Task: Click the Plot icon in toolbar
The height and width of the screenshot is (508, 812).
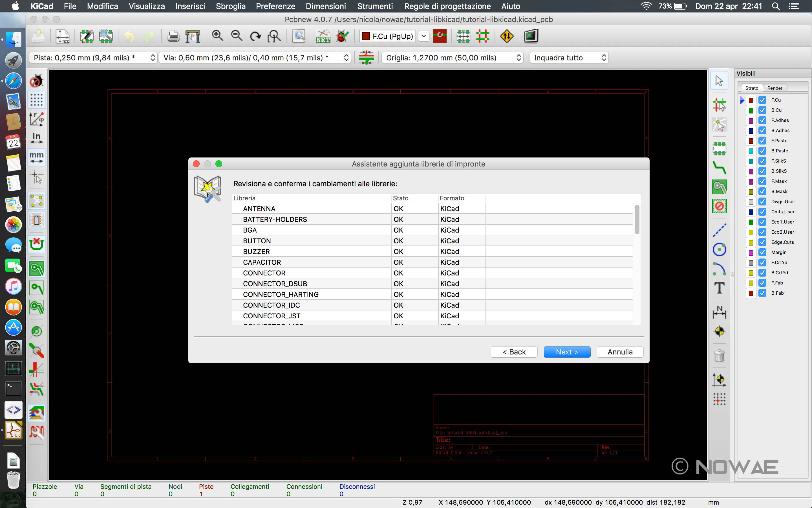Action: click(193, 36)
